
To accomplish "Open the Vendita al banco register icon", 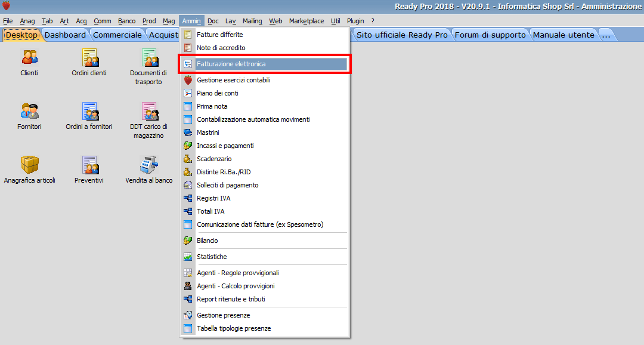I will tap(148, 165).
